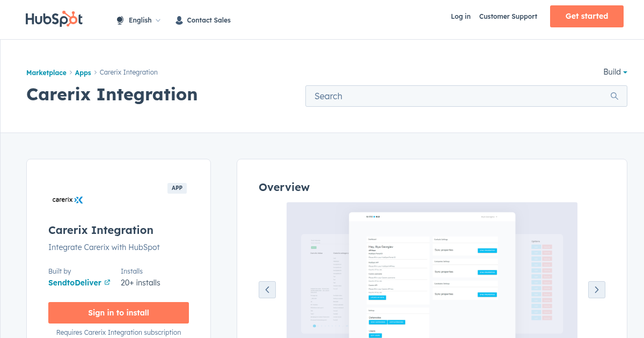
Task: Go to Apps breadcrumb
Action: 83,72
